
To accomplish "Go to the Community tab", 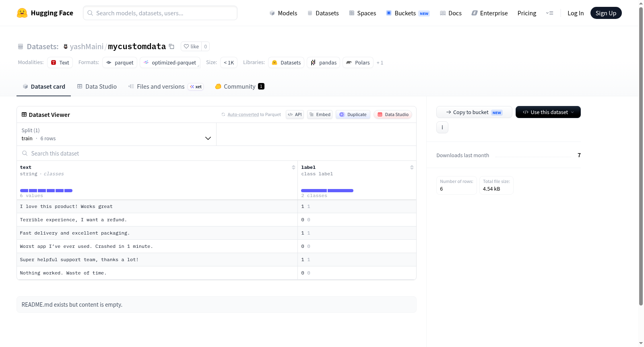I will [x=239, y=86].
